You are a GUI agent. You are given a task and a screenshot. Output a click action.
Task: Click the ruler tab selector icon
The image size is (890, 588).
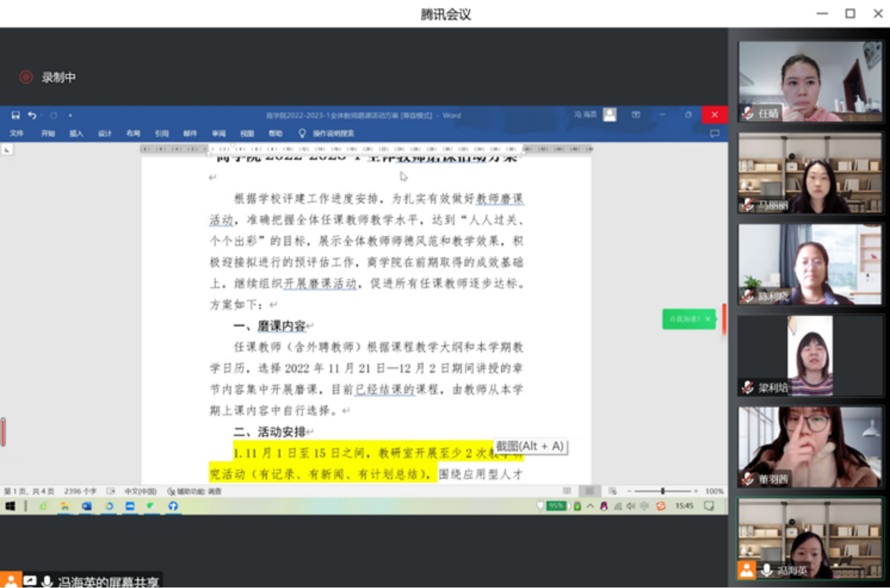(x=7, y=150)
